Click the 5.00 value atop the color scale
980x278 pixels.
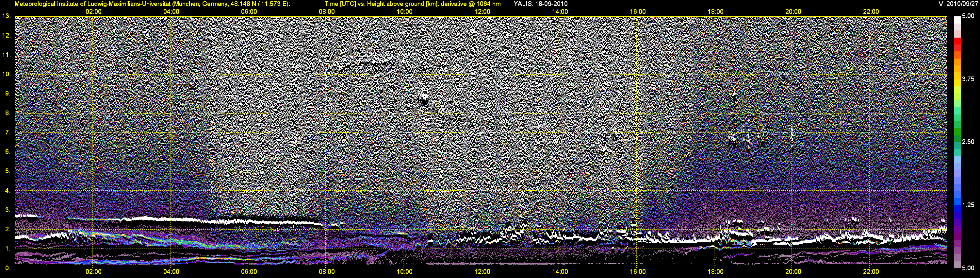968,16
